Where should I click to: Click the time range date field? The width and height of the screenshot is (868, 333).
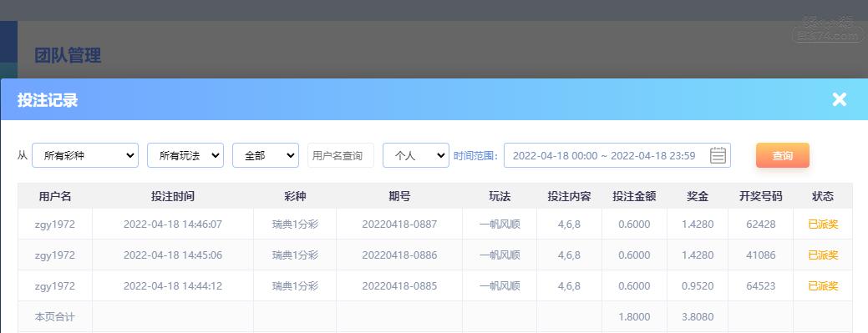tap(617, 155)
